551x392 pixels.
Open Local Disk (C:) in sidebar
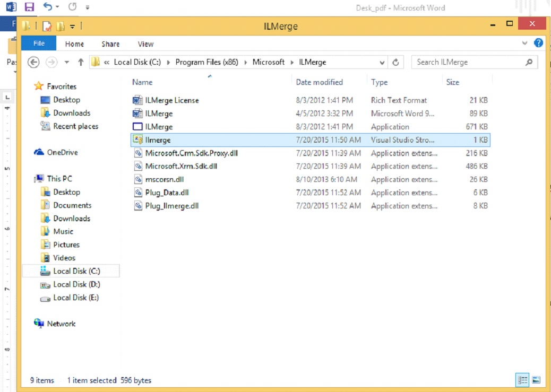(x=76, y=271)
